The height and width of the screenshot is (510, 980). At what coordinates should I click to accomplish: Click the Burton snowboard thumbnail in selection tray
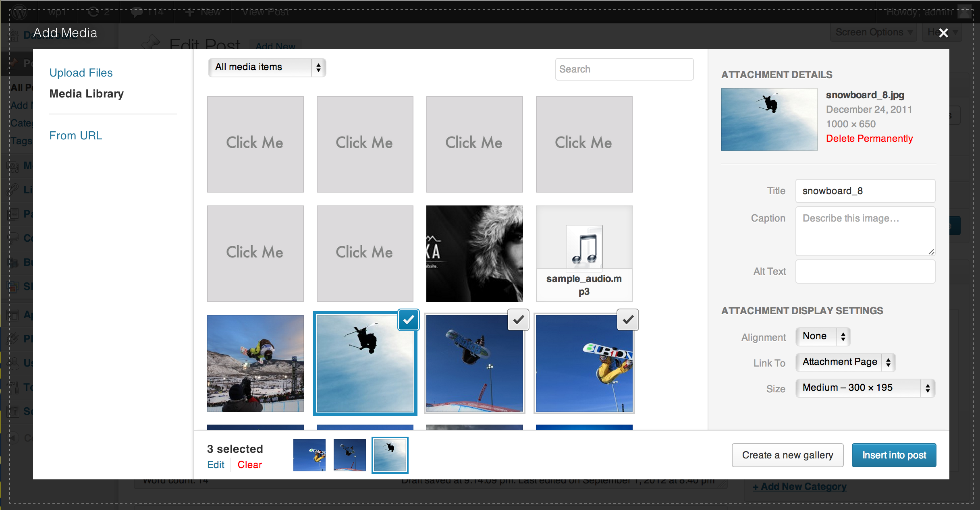pyautogui.click(x=309, y=455)
